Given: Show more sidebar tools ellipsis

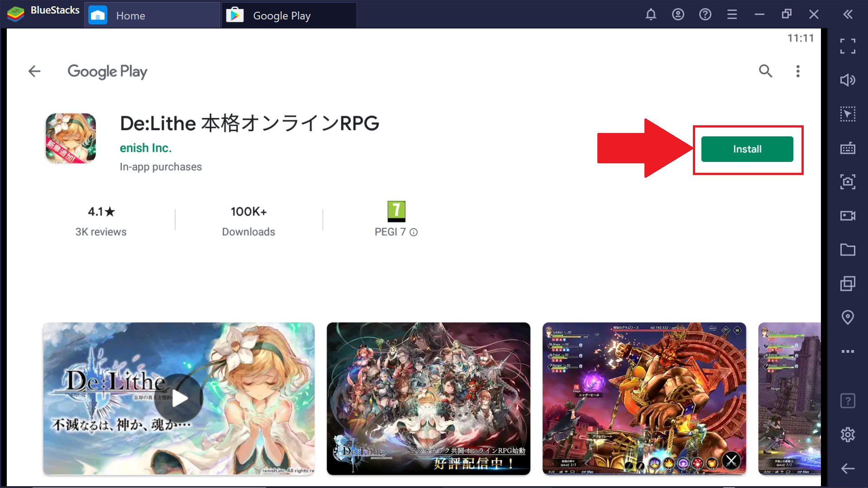Looking at the screenshot, I should click(x=848, y=351).
